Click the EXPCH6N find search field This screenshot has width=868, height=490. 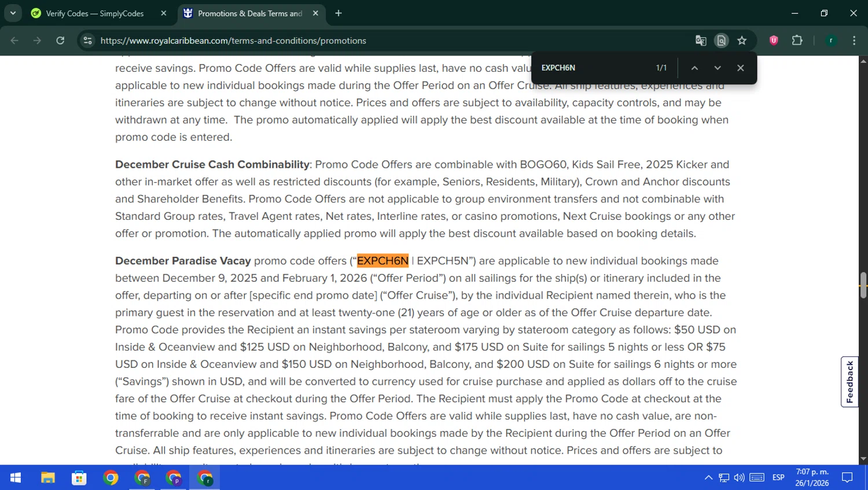[593, 68]
